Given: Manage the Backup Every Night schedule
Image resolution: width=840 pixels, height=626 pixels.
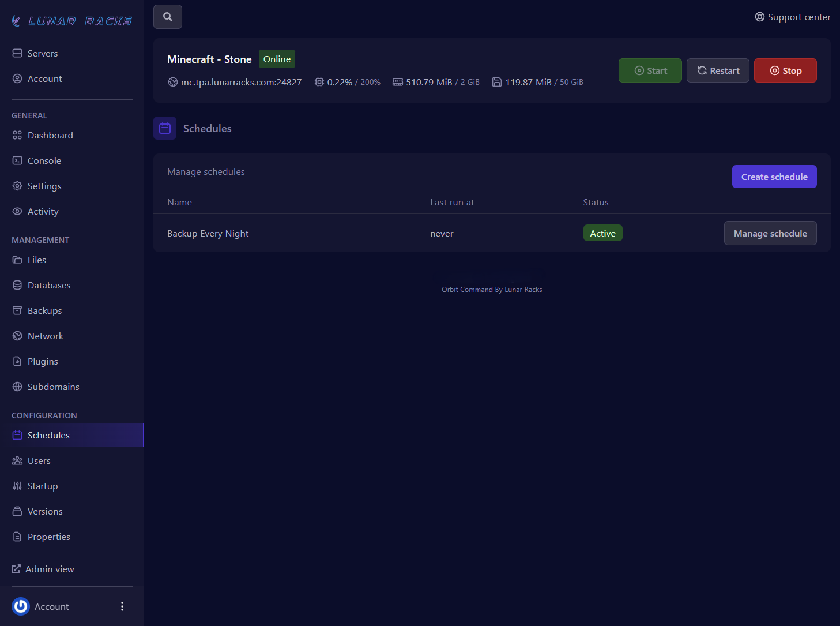Looking at the screenshot, I should coord(770,233).
